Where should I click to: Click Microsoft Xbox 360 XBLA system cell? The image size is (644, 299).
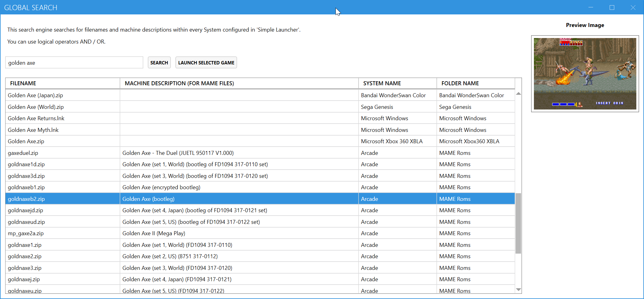click(x=397, y=141)
